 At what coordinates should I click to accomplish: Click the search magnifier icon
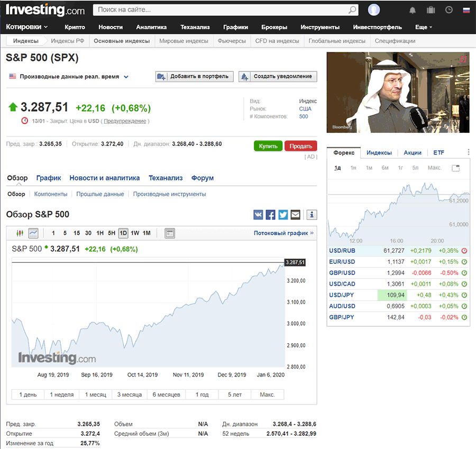click(x=352, y=10)
